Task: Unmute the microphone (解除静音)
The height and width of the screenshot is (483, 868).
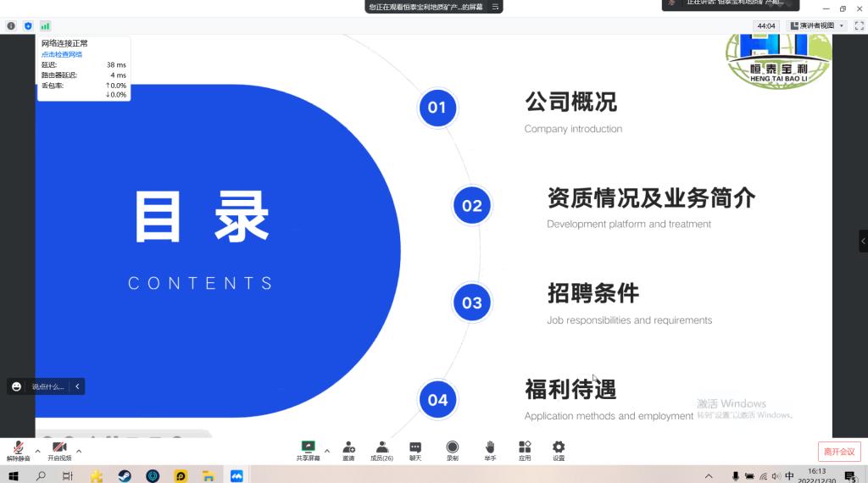Action: tap(18, 449)
